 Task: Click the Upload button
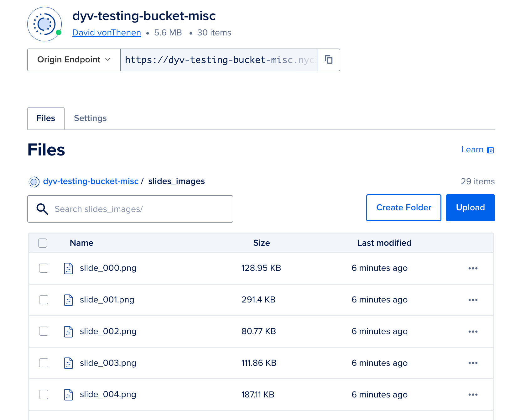471,208
